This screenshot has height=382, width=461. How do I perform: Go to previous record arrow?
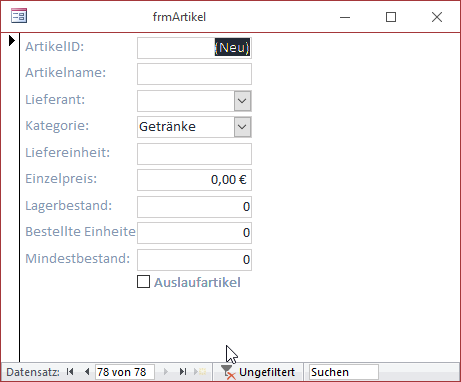pyautogui.click(x=87, y=371)
